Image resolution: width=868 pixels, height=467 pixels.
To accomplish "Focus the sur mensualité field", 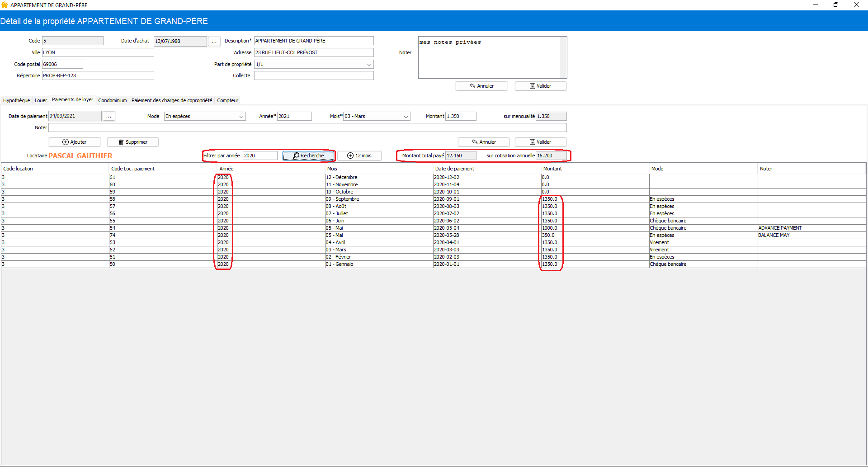I will (551, 116).
